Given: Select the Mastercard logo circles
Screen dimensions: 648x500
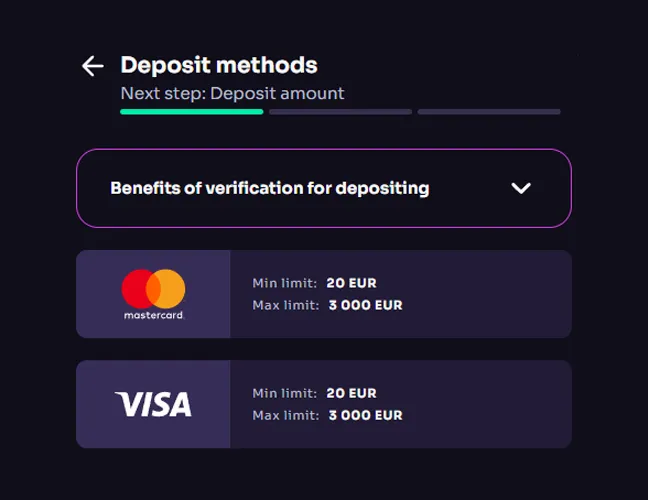Looking at the screenshot, I should (x=153, y=288).
